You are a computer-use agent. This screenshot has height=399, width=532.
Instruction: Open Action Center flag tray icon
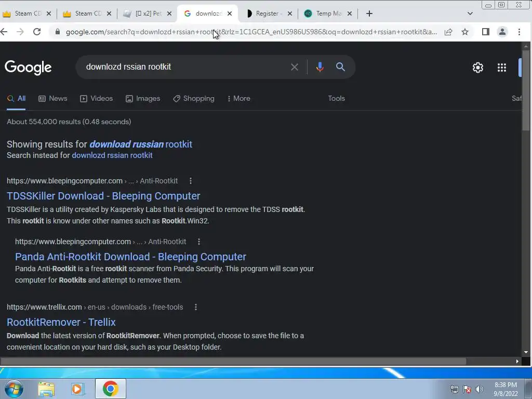click(x=467, y=389)
